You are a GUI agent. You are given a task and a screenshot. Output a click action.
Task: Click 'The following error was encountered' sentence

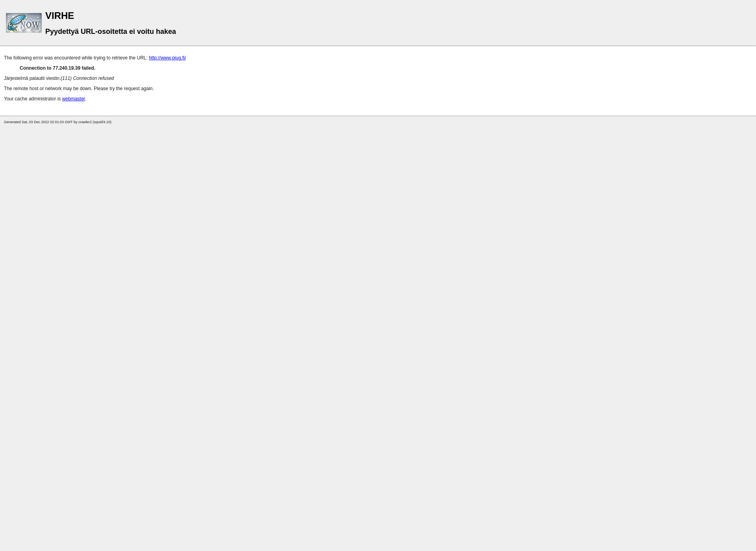point(76,58)
